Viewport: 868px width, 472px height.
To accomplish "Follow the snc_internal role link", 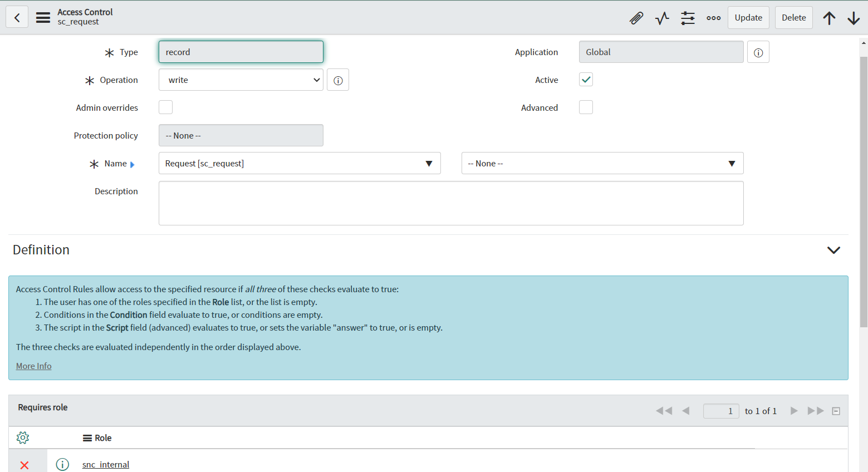I will coord(105,464).
